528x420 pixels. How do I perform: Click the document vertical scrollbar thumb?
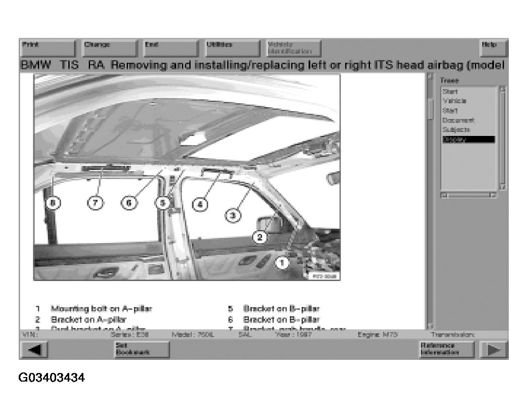pos(430,109)
